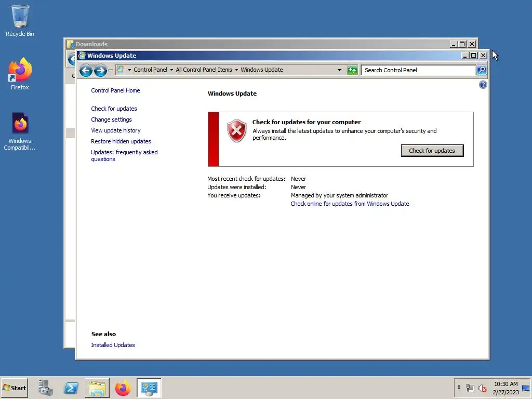Viewport: 532px width, 399px height.
Task: Select the Firefox desktop shortcut
Action: tap(20, 74)
